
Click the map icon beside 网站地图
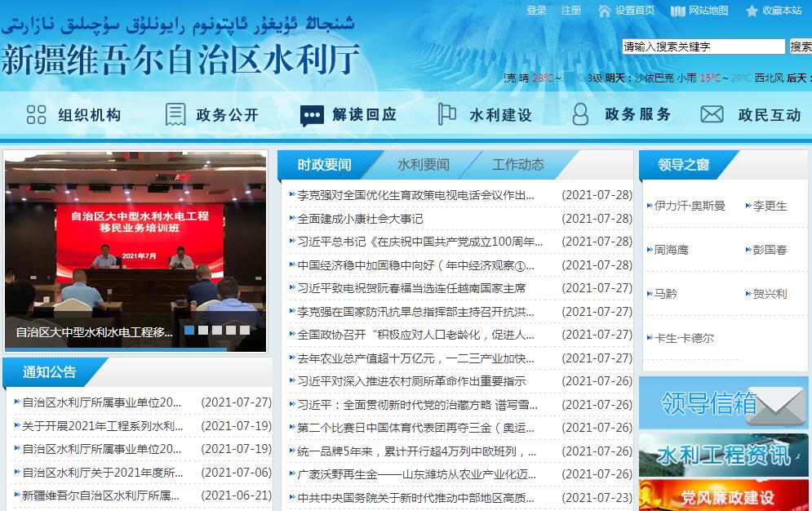click(x=678, y=11)
